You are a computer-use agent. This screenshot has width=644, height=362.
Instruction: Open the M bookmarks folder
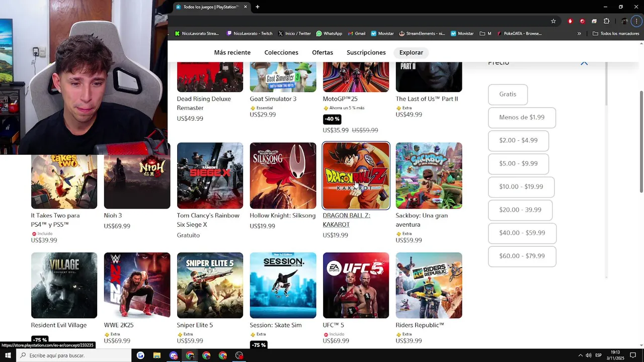486,34
